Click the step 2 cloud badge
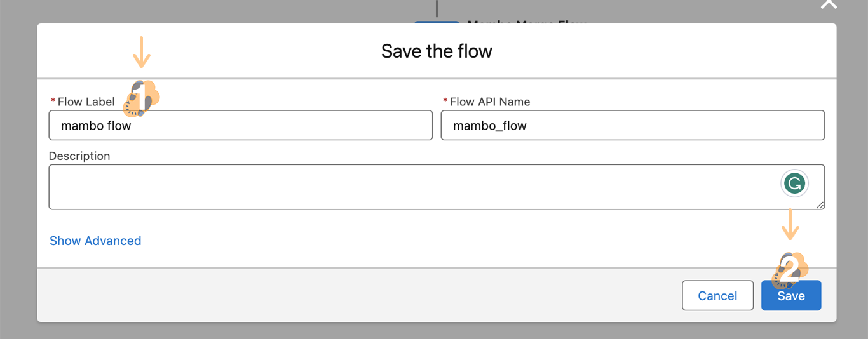 coord(790,269)
